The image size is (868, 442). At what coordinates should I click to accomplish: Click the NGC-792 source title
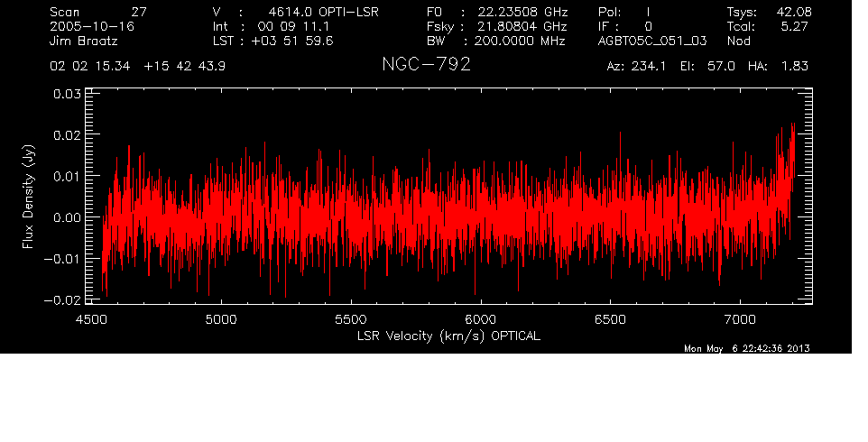click(426, 64)
